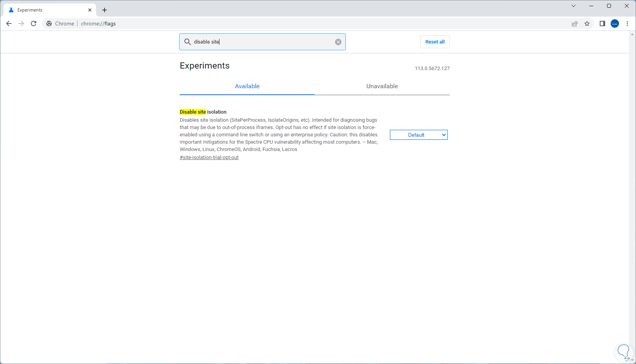Viewport: 636px width, 364px height.
Task: Click the Disable site isolation title
Action: 203,112
